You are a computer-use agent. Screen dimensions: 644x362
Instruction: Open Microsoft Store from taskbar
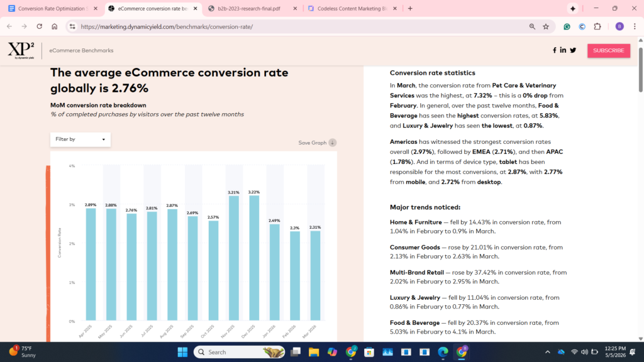pos(369,352)
